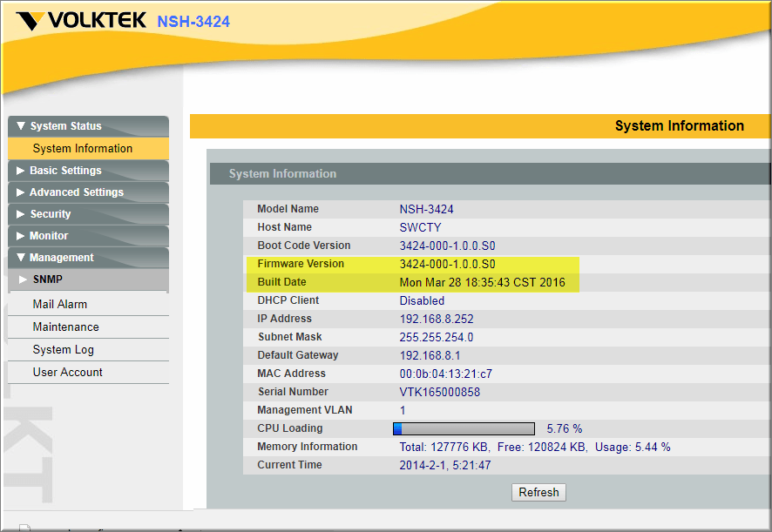Open the Mail Alarm page
772x532 pixels.
pos(88,304)
